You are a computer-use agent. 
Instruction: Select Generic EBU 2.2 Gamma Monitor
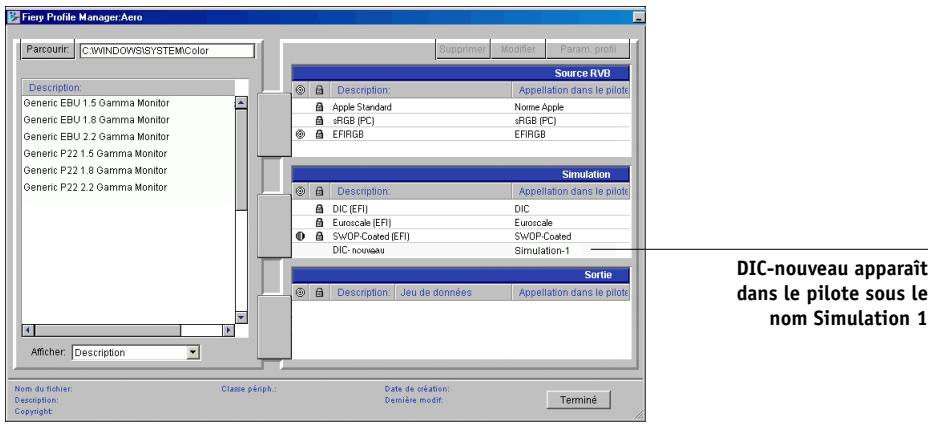(x=96, y=137)
